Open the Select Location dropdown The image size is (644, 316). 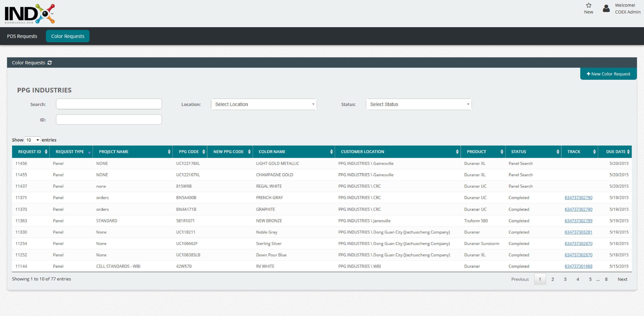coord(264,104)
